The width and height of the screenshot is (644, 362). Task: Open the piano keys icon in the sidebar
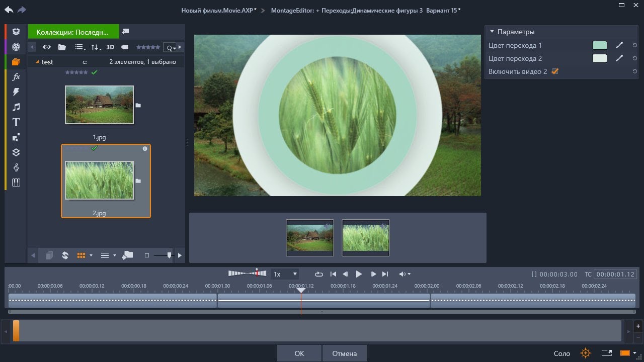(16, 183)
